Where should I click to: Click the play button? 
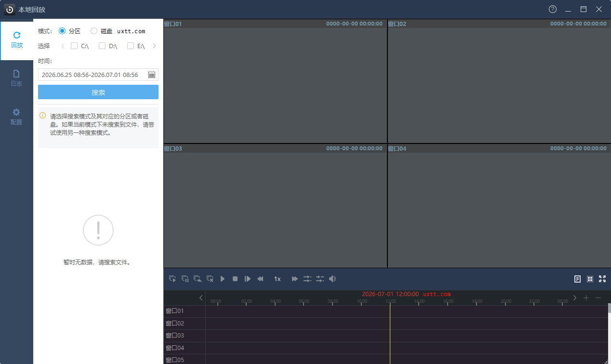point(223,279)
